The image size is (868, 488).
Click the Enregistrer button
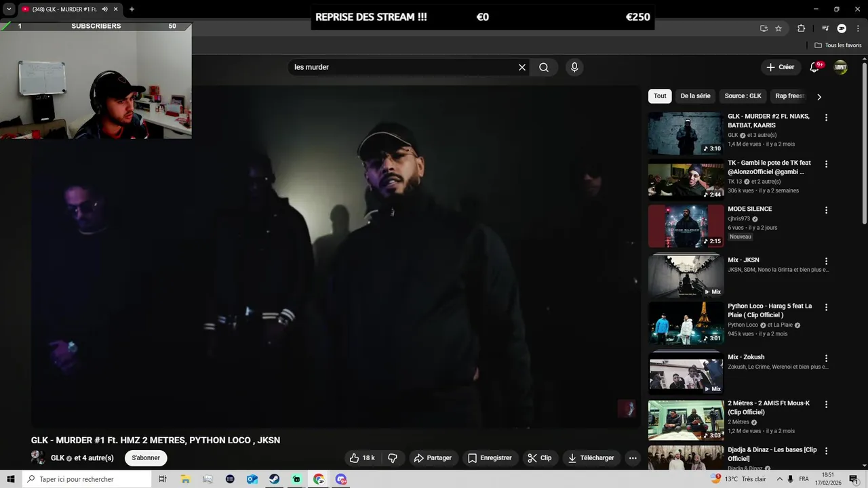490,458
